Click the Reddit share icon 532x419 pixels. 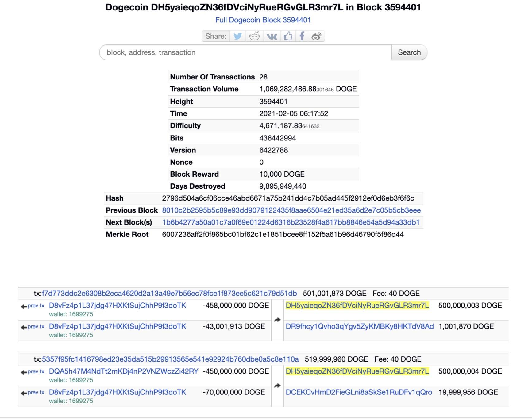254,36
